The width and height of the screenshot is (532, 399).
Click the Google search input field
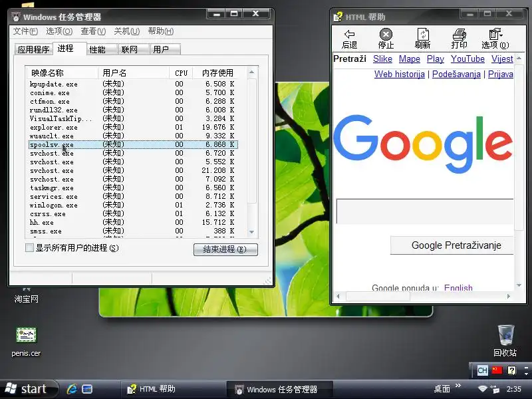point(425,211)
